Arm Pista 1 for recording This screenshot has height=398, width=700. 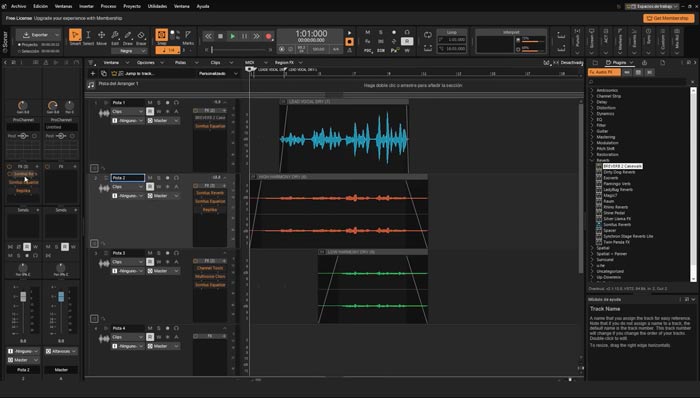[167, 103]
